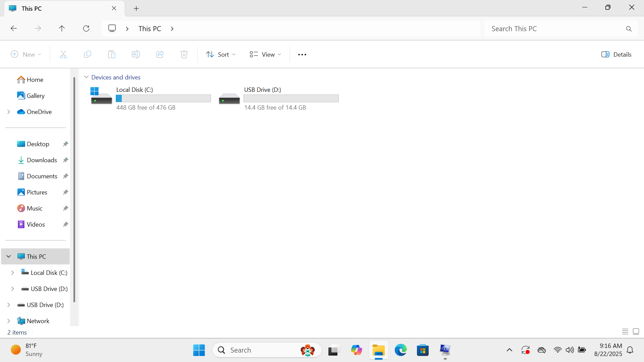Open the See more ellipsis menu
Image resolution: width=644 pixels, height=362 pixels.
coord(302,55)
